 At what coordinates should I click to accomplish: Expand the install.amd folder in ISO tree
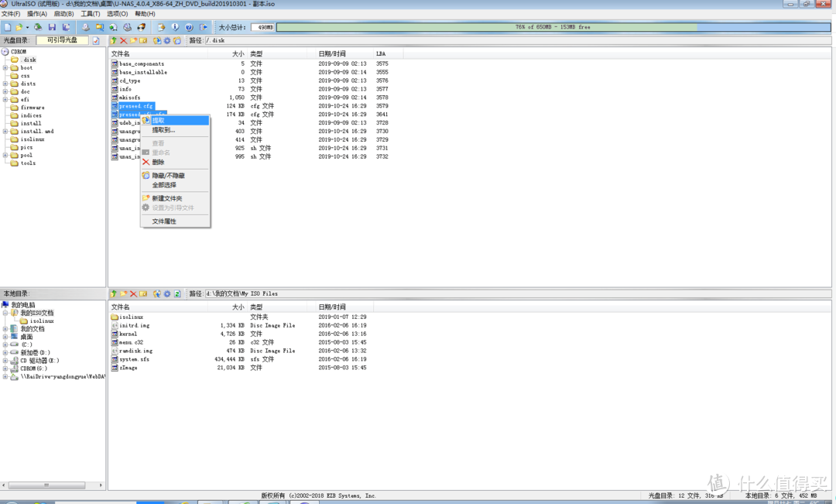click(5, 131)
